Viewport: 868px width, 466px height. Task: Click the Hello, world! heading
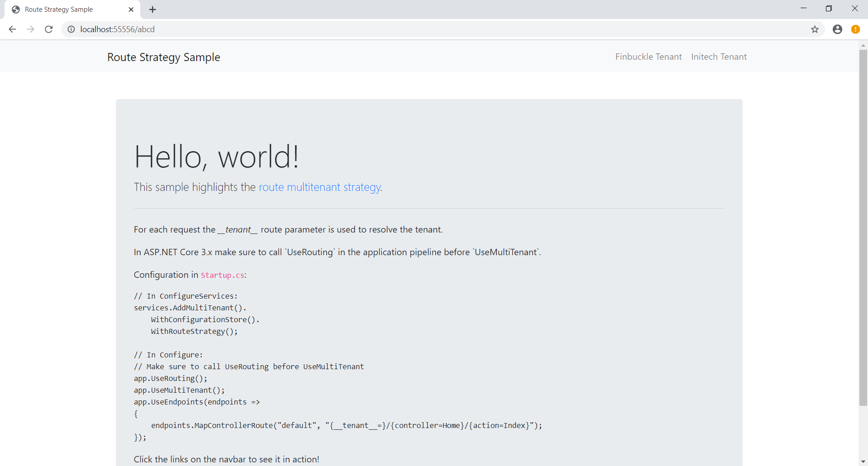(x=217, y=157)
